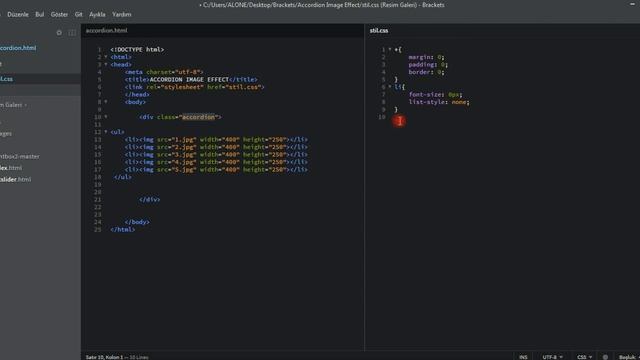Click the 3.jpg image source line
The width and height of the screenshot is (640, 360).
[x=216, y=155]
